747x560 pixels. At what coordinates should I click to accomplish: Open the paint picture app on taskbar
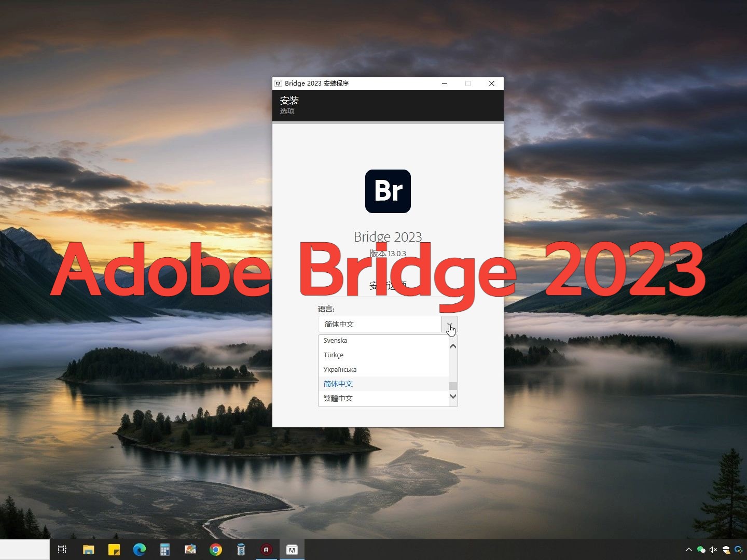[x=190, y=550]
